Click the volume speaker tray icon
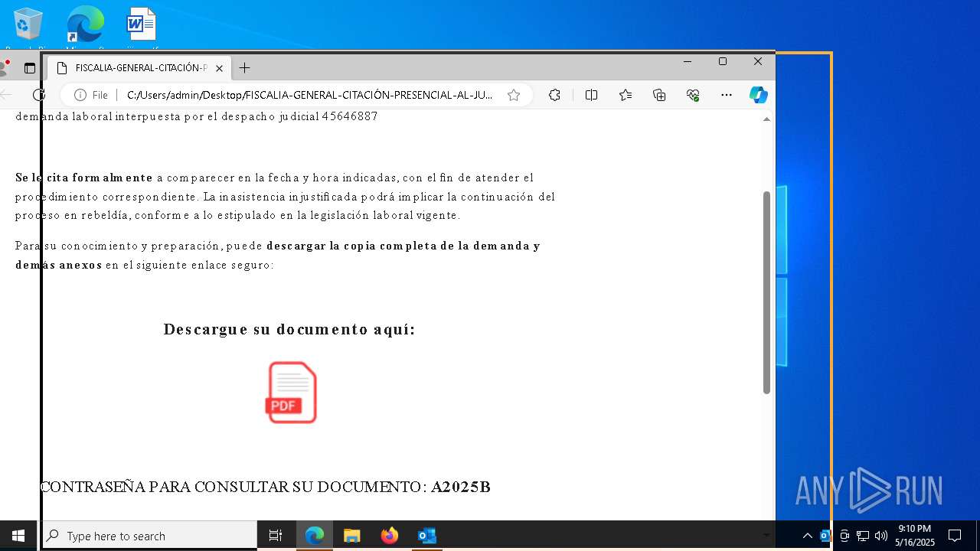 coord(881,536)
